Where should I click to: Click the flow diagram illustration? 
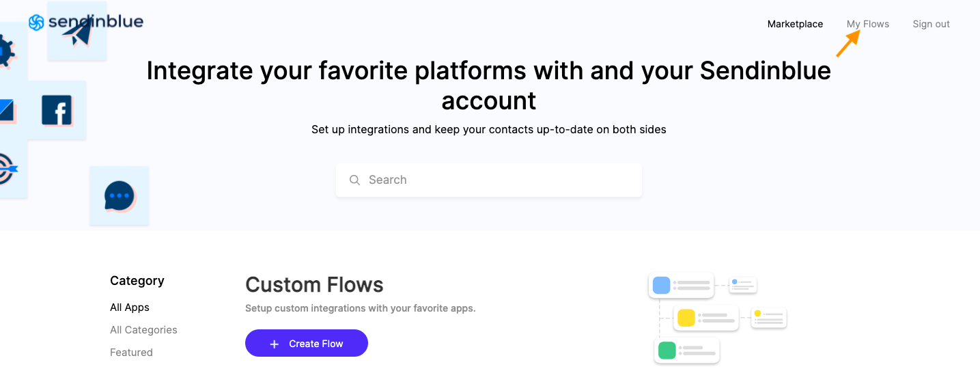(x=717, y=318)
